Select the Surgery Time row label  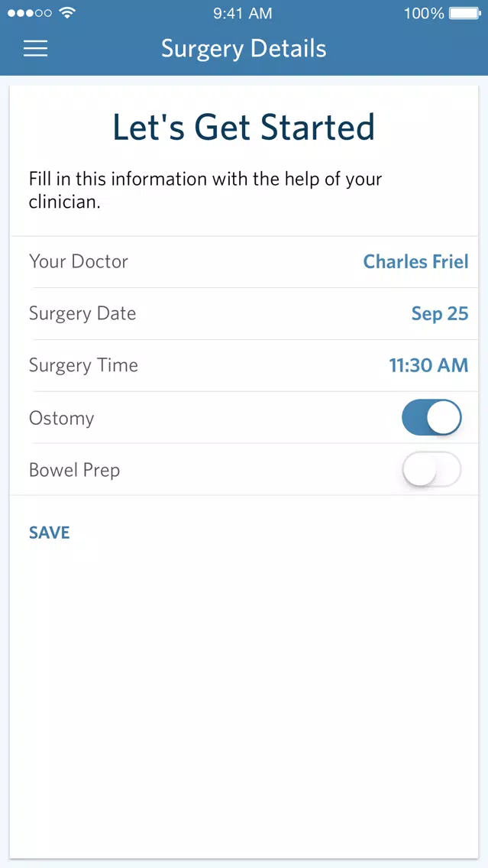83,365
